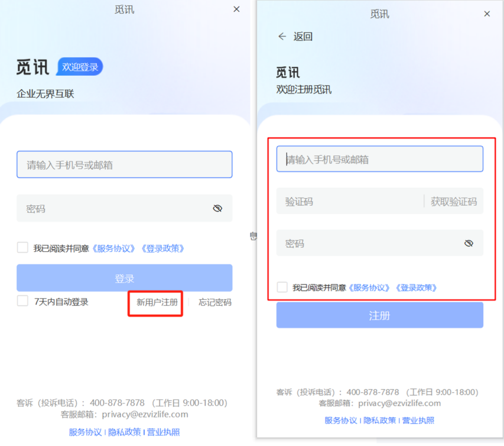504x446 pixels.
Task: Open 忘记密码 link
Action: (x=214, y=302)
